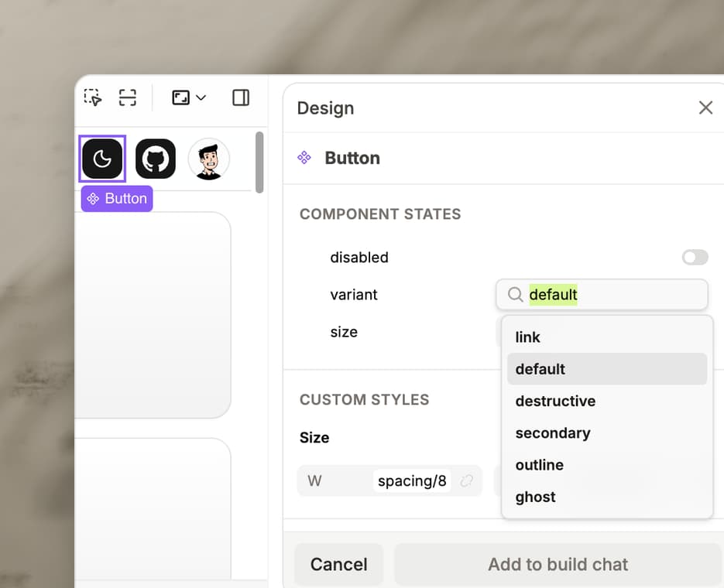Click Add to build chat
724x588 pixels.
558,564
